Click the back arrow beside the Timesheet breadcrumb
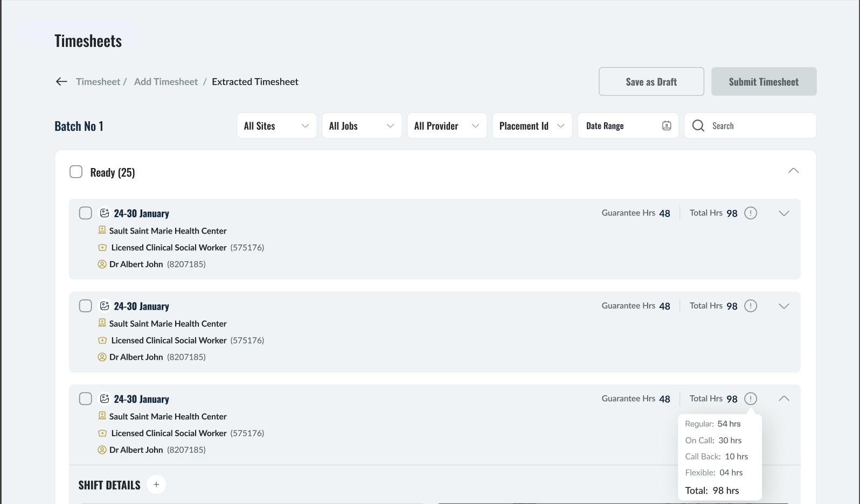Viewport: 860px width, 504px height. click(x=61, y=81)
